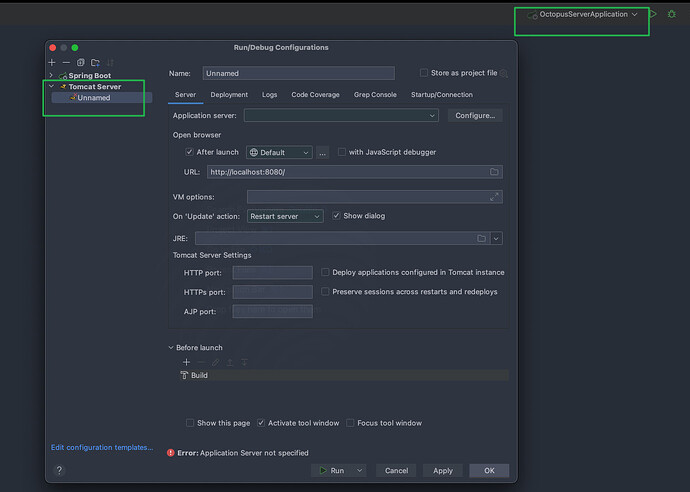Uncheck the After launch checkbox

189,152
